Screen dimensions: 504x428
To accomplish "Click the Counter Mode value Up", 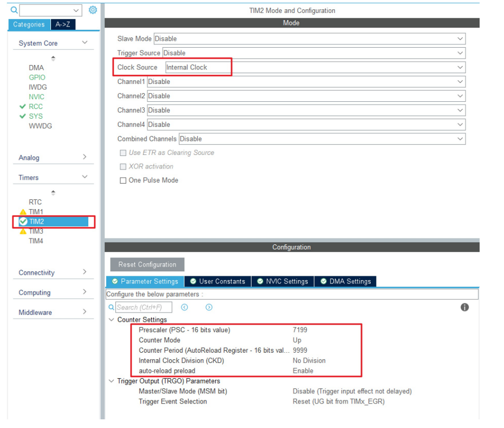I will [x=297, y=340].
